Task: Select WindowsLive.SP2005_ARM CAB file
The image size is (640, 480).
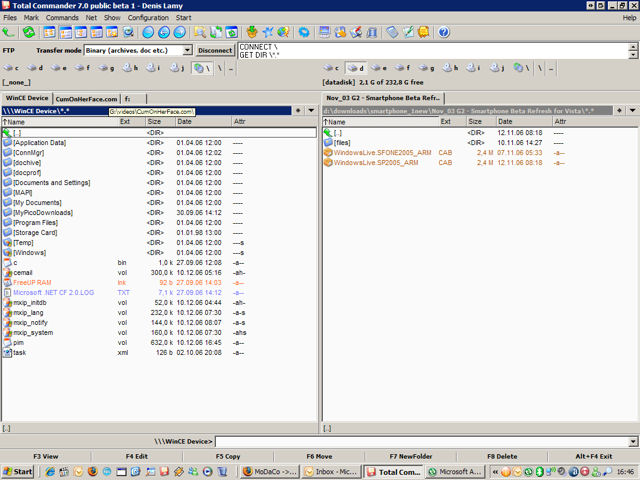Action: (376, 162)
